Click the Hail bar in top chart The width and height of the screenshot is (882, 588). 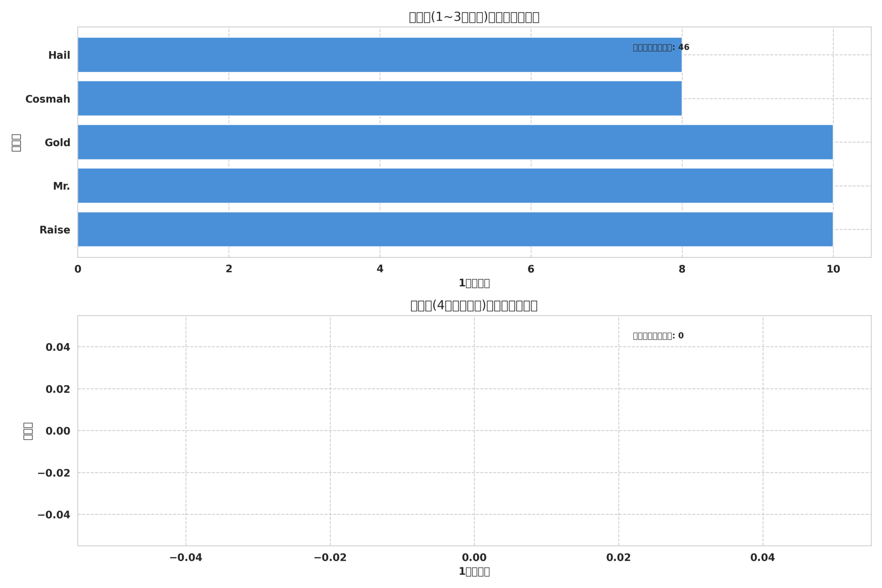(379, 55)
